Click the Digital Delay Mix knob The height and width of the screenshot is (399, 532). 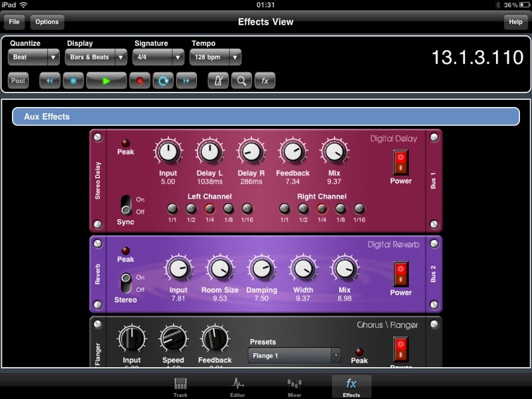coord(334,152)
